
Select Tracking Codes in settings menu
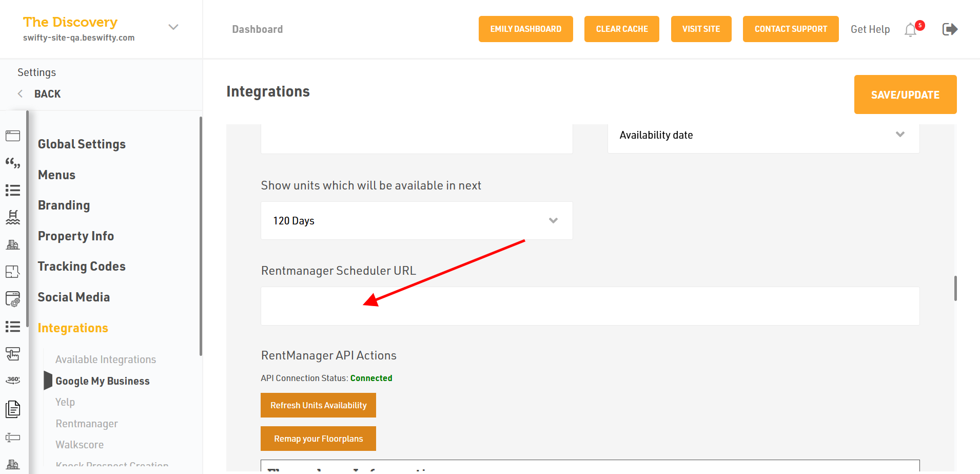82,267
